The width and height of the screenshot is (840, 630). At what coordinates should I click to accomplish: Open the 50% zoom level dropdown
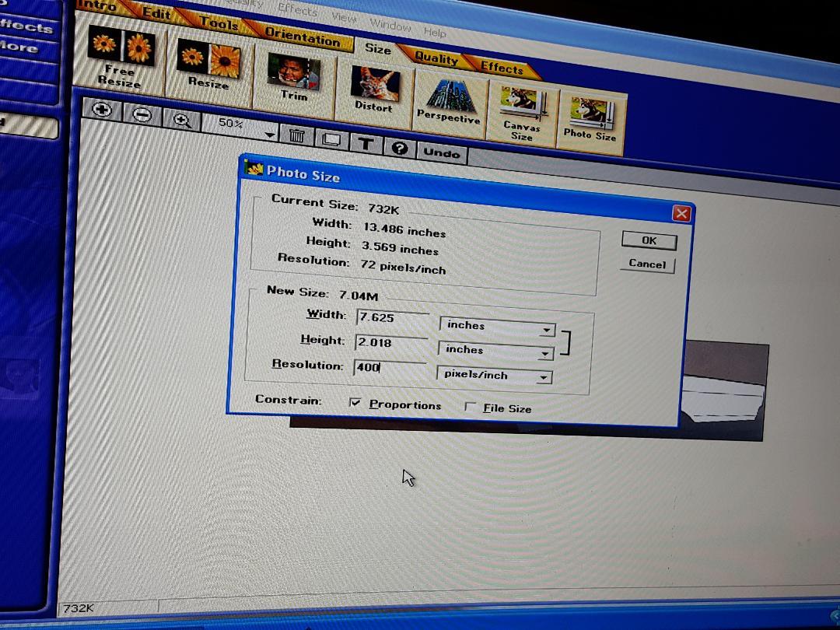pos(270,135)
